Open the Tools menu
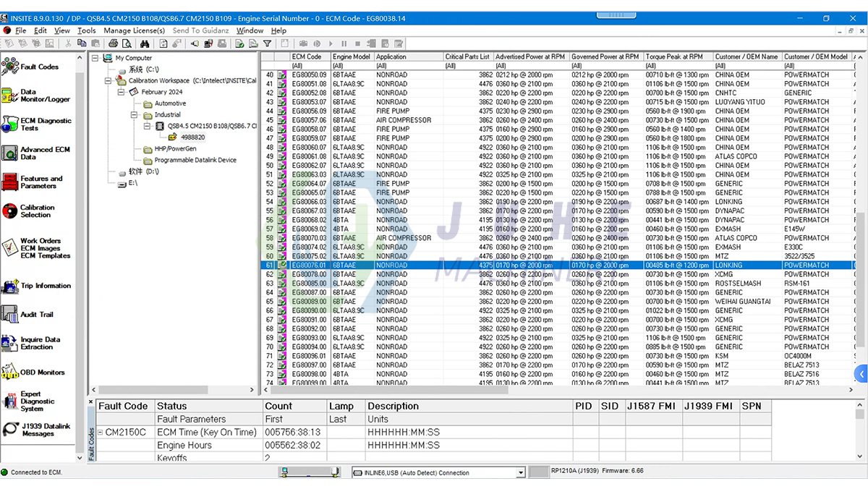Image resolution: width=868 pixels, height=489 pixels. pos(87,31)
